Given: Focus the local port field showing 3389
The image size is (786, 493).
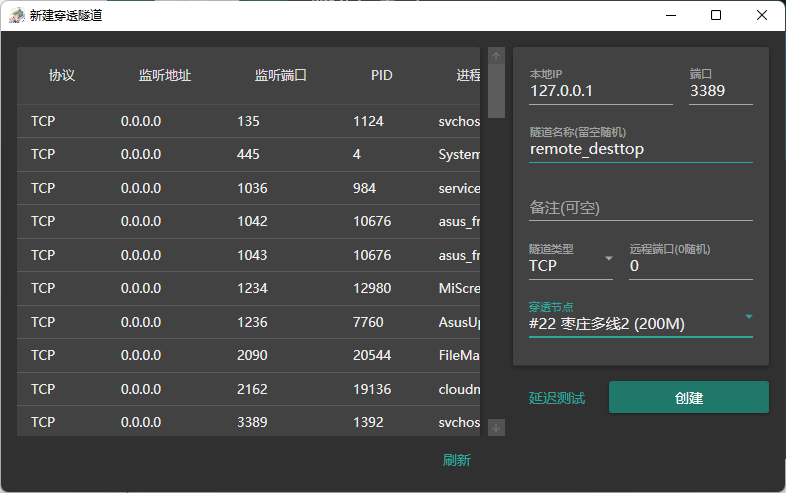Looking at the screenshot, I should (720, 91).
